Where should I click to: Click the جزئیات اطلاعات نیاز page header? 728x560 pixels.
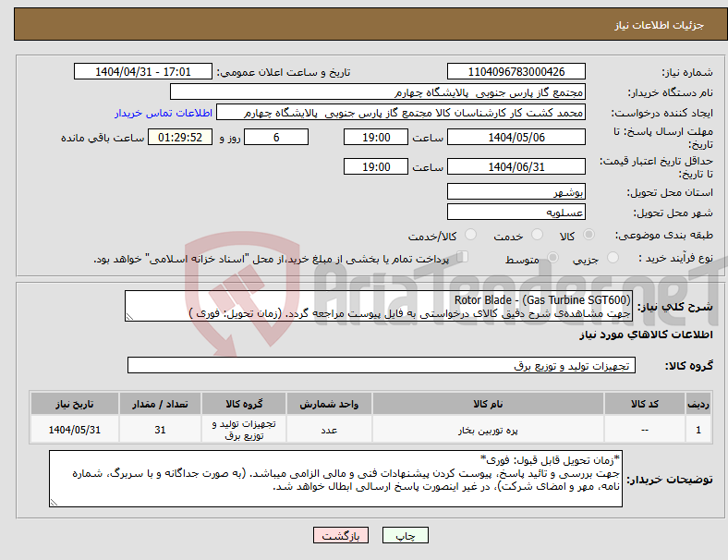point(660,25)
